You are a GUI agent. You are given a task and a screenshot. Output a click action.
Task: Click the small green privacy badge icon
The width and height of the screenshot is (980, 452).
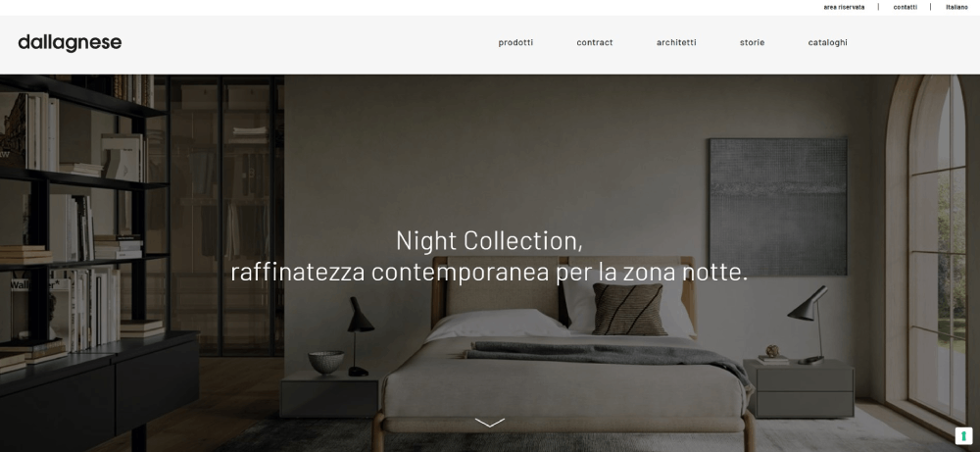(x=963, y=435)
